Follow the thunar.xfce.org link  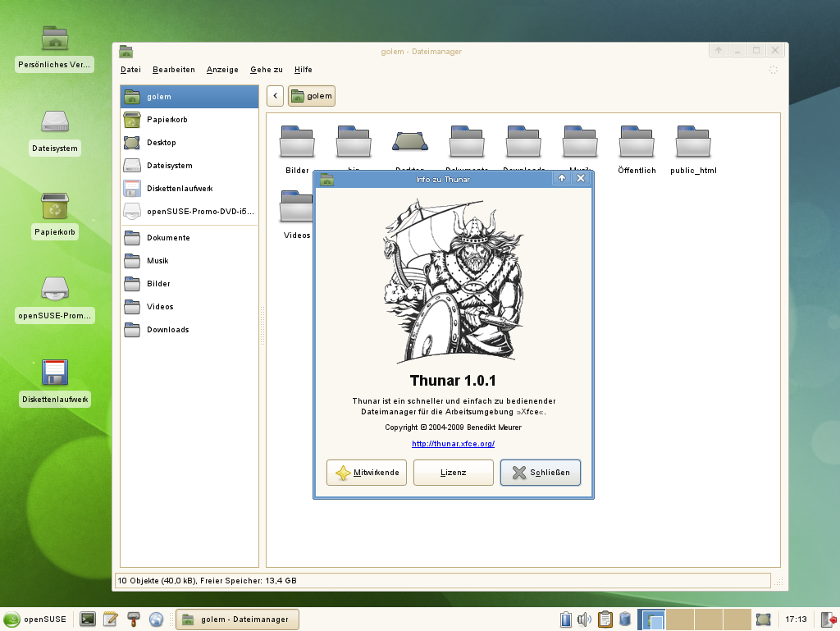click(452, 443)
